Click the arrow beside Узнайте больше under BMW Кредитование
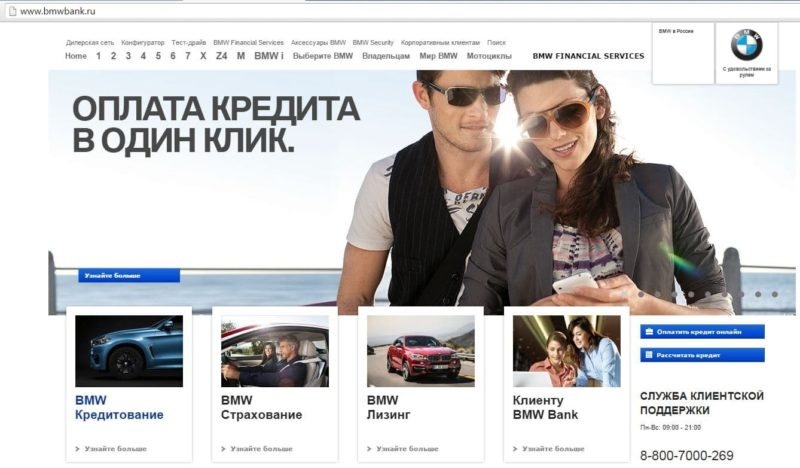 pyautogui.click(x=78, y=449)
